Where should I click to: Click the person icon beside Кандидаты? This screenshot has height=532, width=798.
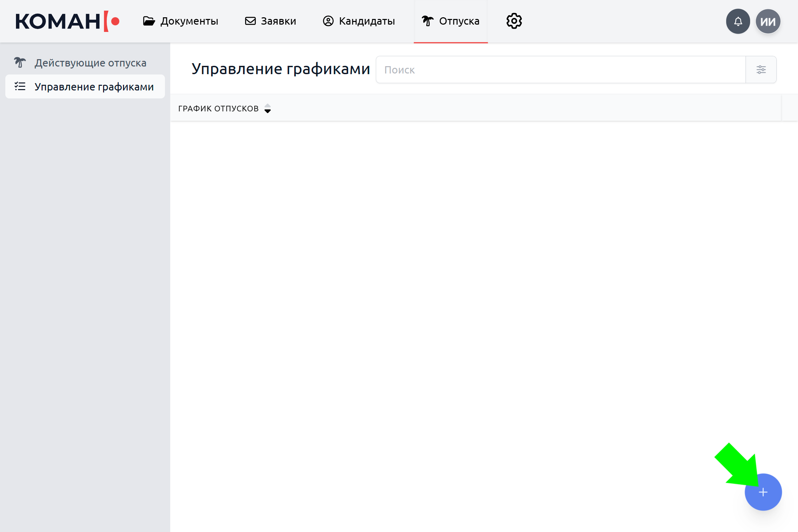[328, 21]
